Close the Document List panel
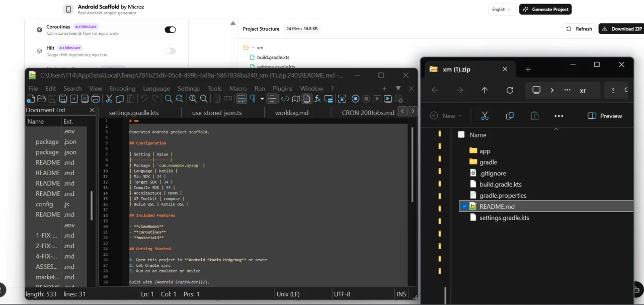This screenshot has height=305, width=644. click(x=92, y=110)
